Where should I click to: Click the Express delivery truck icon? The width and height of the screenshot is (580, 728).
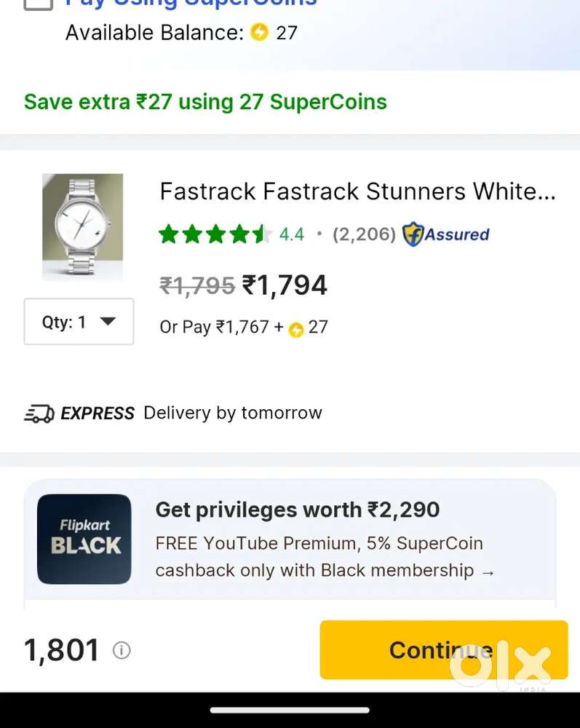(x=39, y=414)
